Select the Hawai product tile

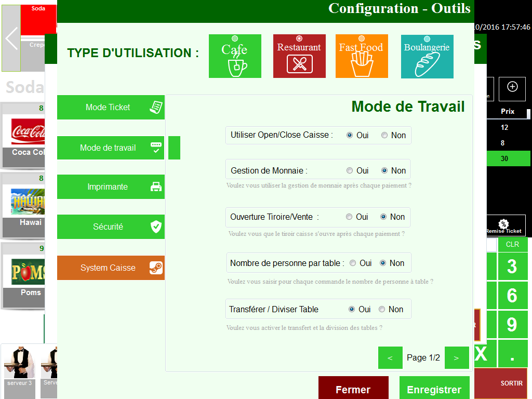point(24,206)
